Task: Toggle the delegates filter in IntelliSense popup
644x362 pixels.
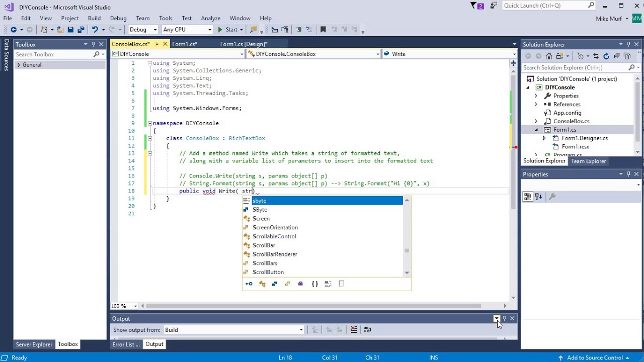Action: coord(300,284)
